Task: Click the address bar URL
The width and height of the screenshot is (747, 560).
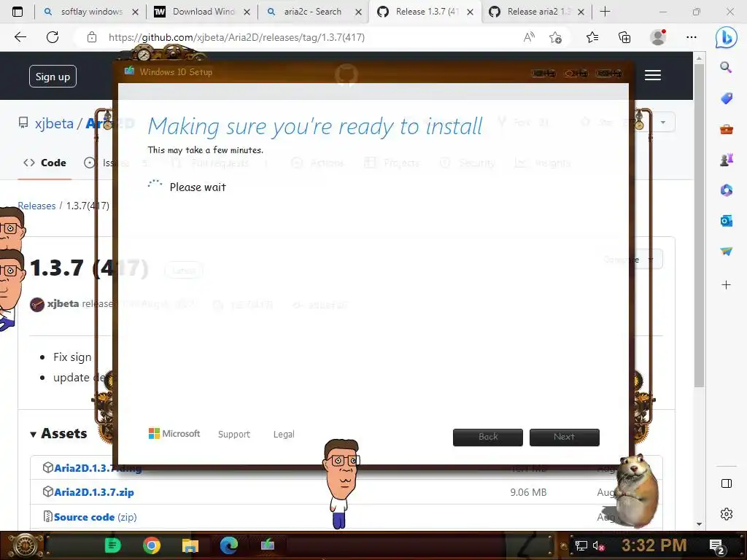Action: (236, 37)
